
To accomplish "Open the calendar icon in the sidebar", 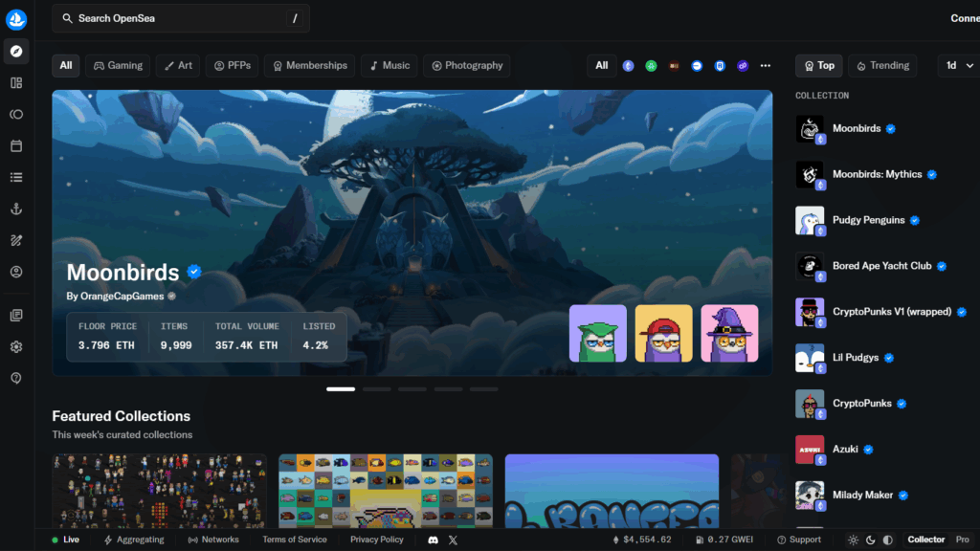I will (16, 145).
